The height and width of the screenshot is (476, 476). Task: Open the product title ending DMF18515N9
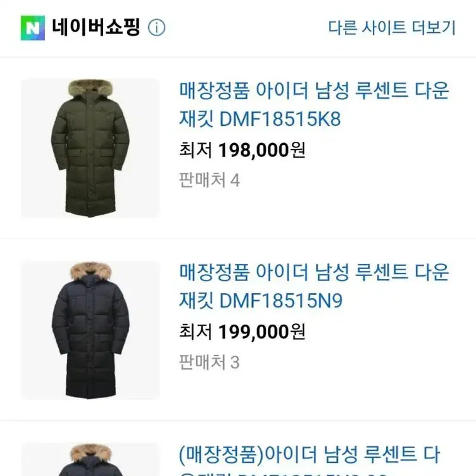(314, 286)
